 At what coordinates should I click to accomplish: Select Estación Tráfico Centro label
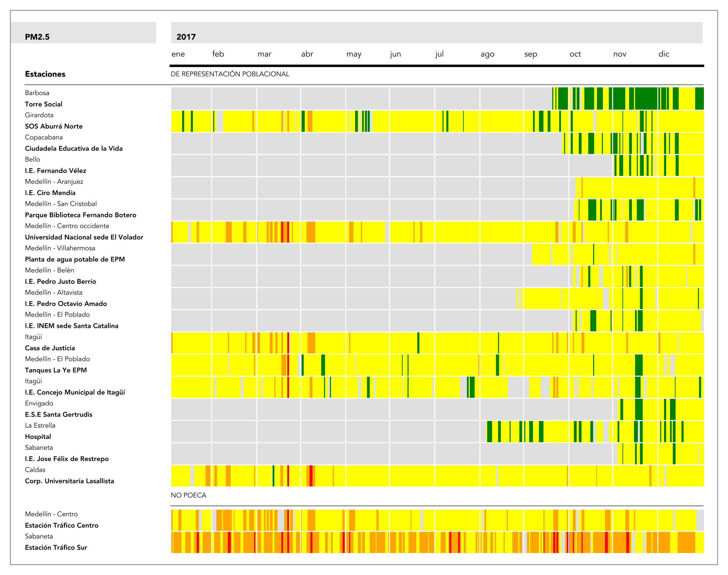click(x=62, y=525)
